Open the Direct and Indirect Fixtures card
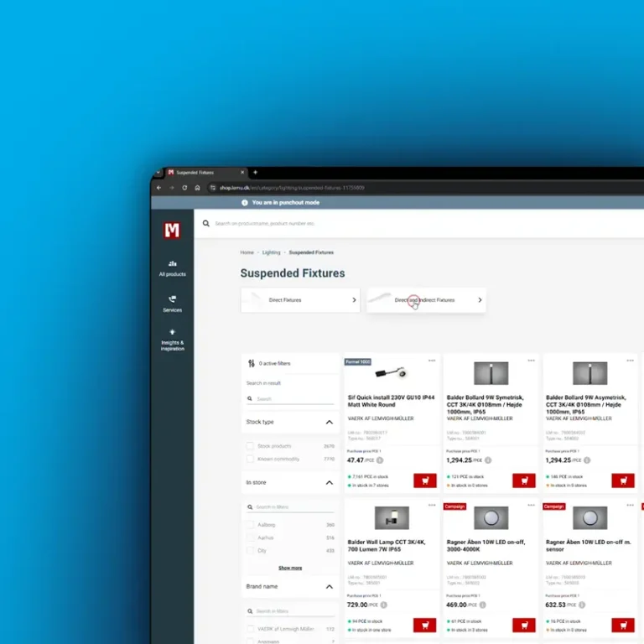This screenshot has width=644, height=644. click(x=426, y=300)
